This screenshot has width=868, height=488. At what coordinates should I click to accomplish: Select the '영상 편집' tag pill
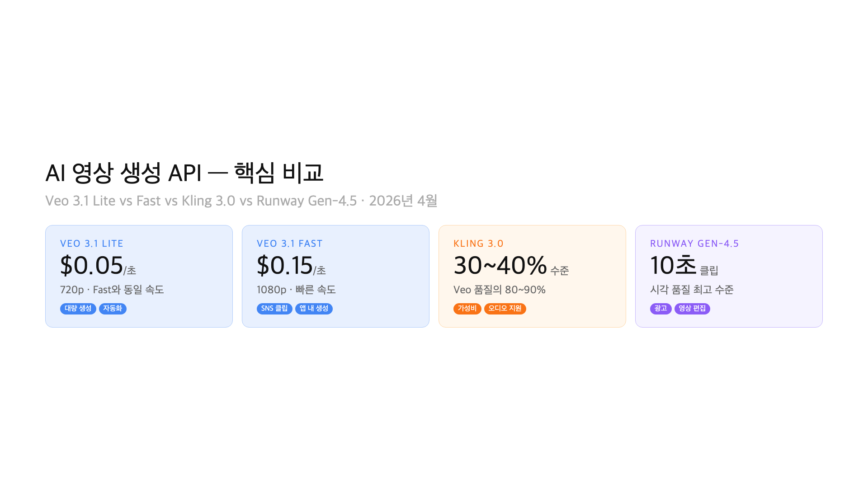[x=692, y=309]
